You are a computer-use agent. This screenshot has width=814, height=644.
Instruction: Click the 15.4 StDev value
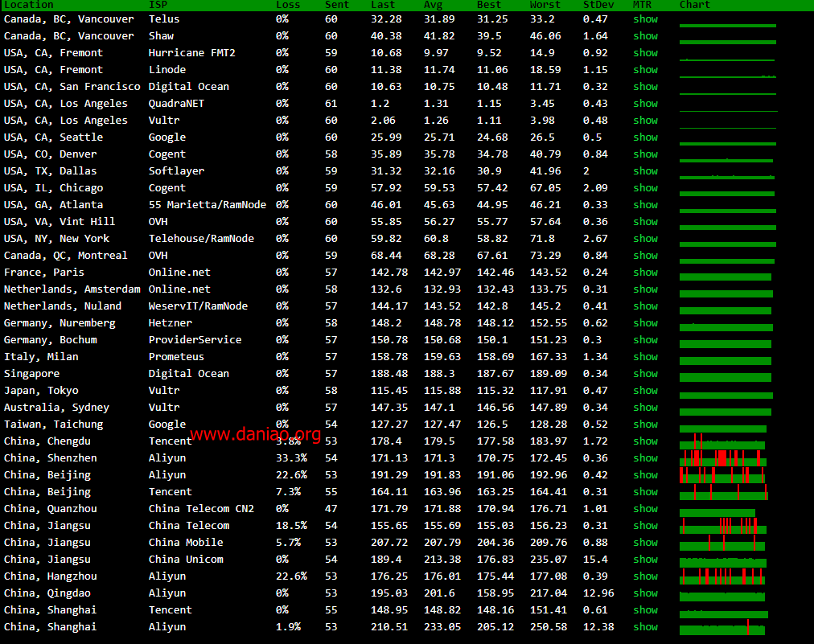click(595, 560)
